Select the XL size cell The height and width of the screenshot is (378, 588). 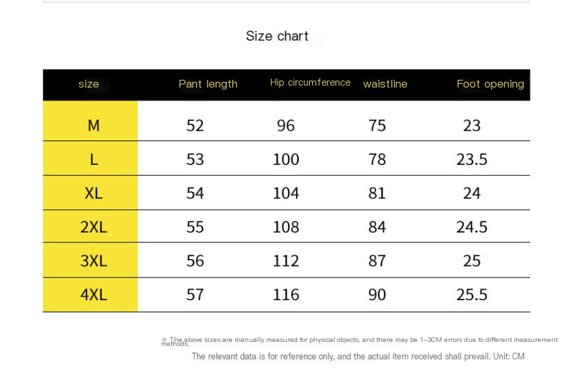(x=90, y=193)
